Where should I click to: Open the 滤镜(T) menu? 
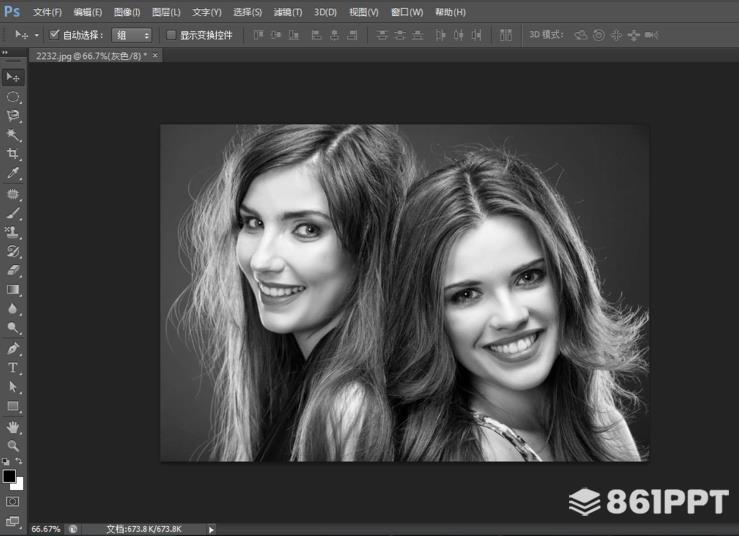tap(288, 12)
